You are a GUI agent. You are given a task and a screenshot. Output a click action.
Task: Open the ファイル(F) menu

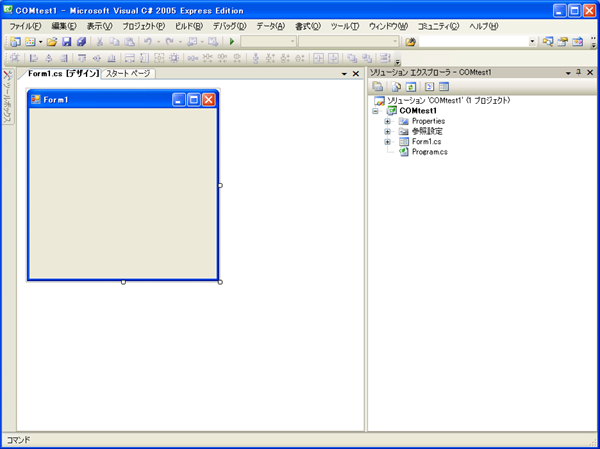(x=25, y=26)
